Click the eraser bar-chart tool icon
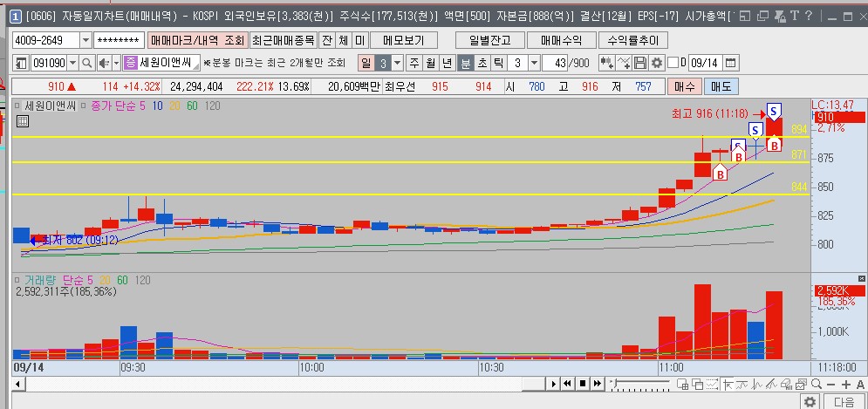 coord(785,384)
